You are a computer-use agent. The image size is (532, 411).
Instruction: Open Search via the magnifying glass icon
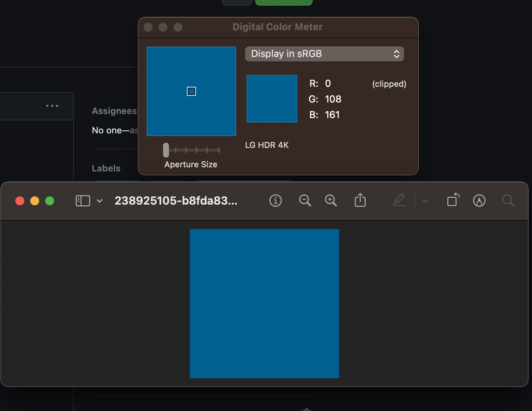[x=508, y=200]
